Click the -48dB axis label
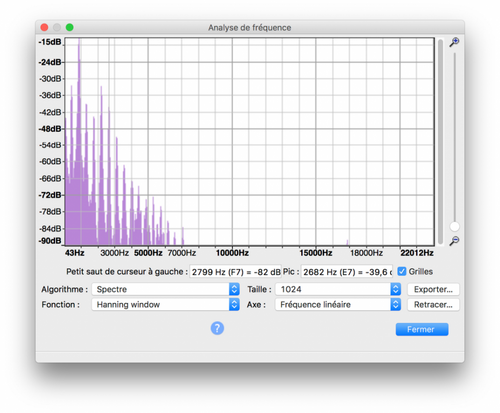Viewport: 500px width, 413px height. pyautogui.click(x=50, y=129)
